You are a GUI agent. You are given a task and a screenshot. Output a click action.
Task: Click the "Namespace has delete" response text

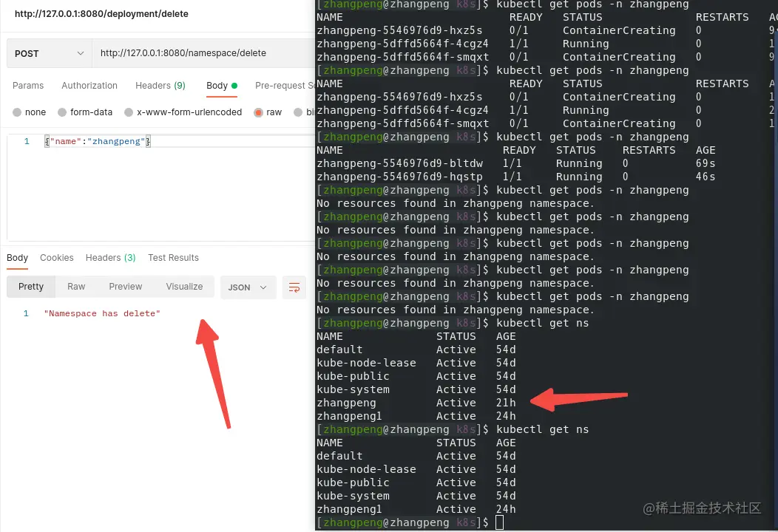[x=102, y=313]
